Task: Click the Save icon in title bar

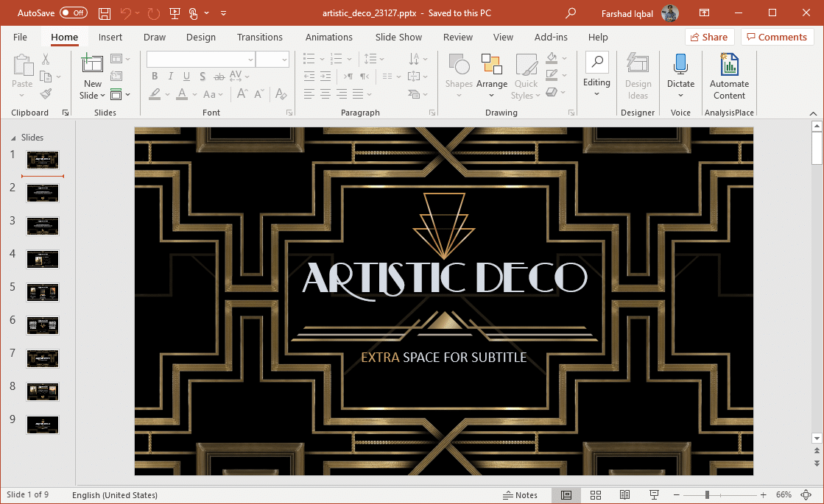Action: click(x=105, y=13)
